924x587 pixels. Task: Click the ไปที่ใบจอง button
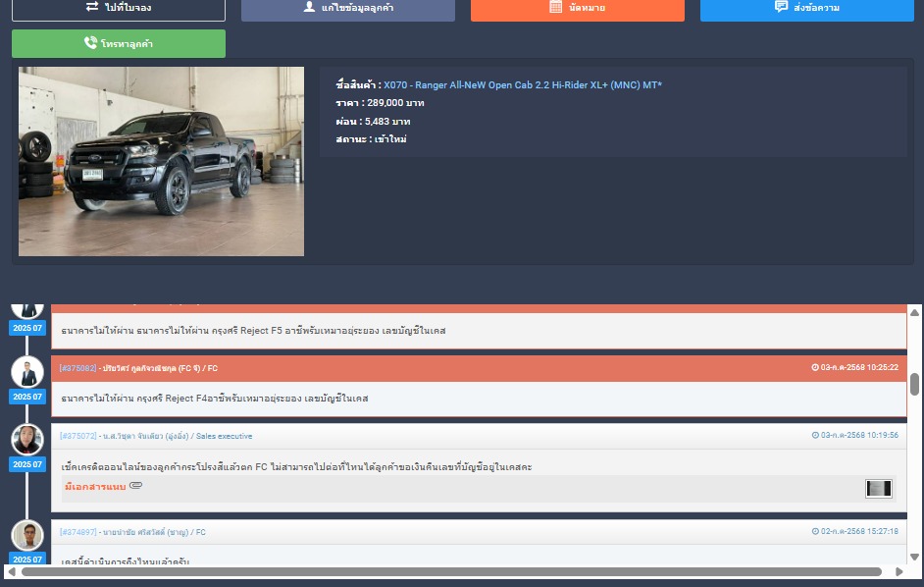pos(118,8)
